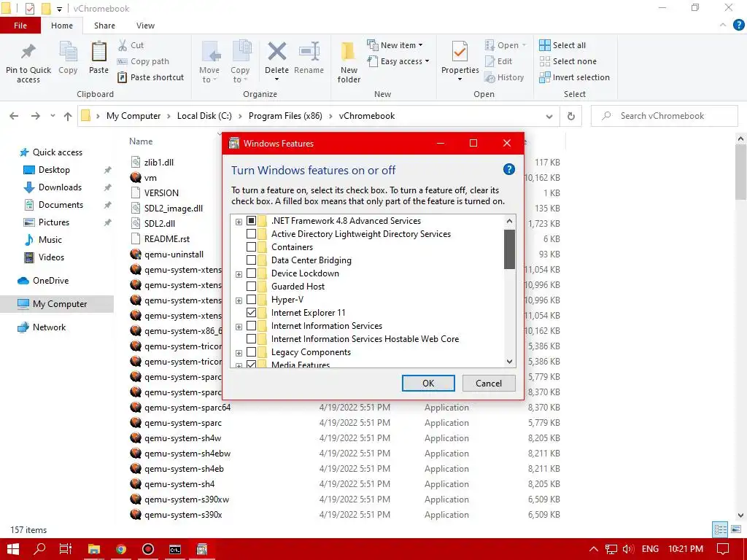
Task: Open Downloads in Quick access
Action: tap(60, 187)
